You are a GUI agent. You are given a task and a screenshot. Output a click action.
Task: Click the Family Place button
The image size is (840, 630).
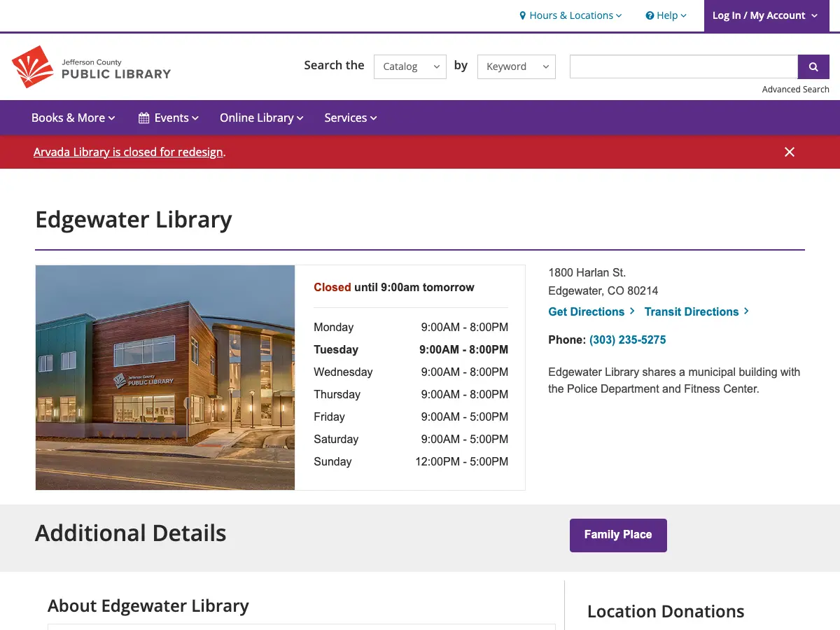click(618, 535)
